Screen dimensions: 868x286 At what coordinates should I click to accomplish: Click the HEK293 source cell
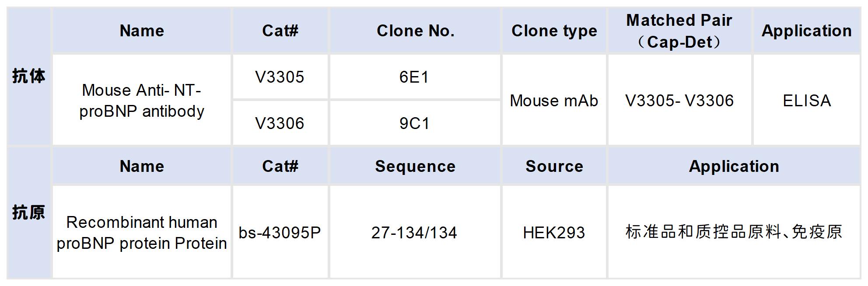tap(554, 232)
